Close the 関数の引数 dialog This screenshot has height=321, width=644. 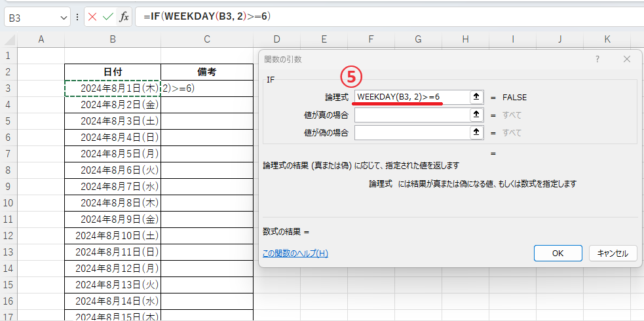627,59
